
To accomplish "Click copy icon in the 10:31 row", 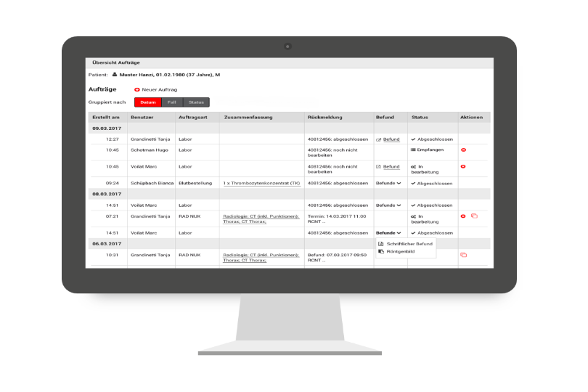I will pos(463,255).
